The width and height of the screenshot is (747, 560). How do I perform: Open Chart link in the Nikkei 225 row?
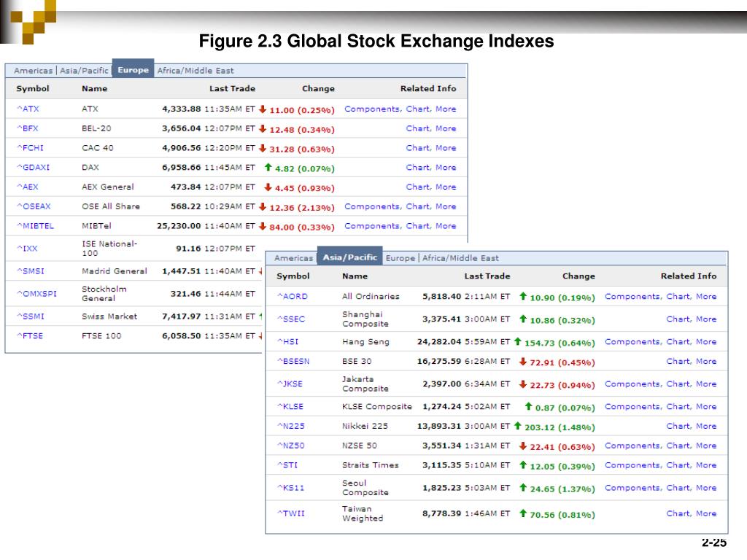pyautogui.click(x=678, y=426)
